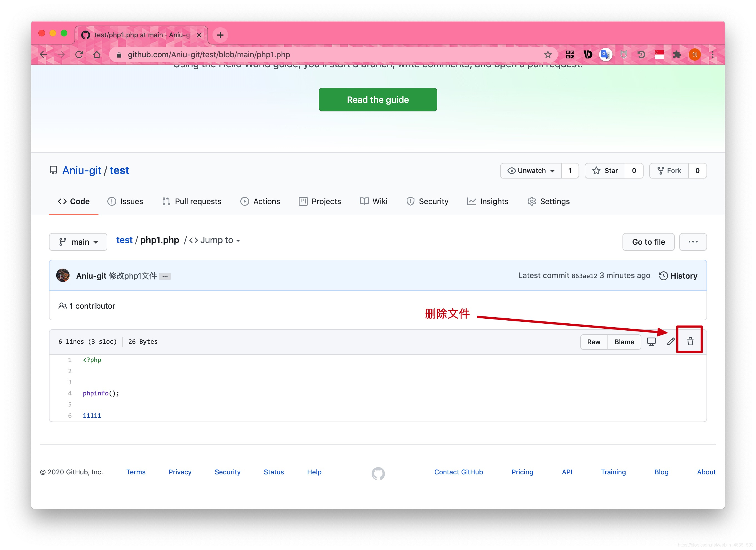Click the Aniu-git avatar thumbnail
The image size is (756, 550).
coord(63,276)
